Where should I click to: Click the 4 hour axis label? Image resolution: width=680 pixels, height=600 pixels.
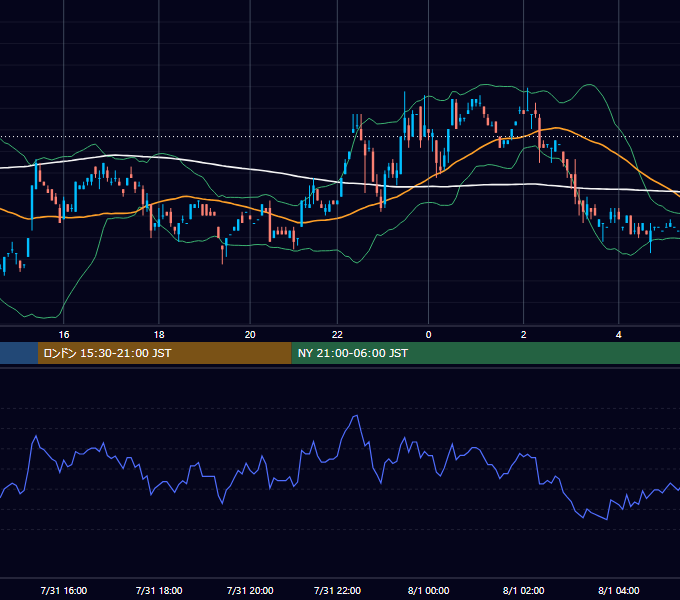pyautogui.click(x=619, y=335)
